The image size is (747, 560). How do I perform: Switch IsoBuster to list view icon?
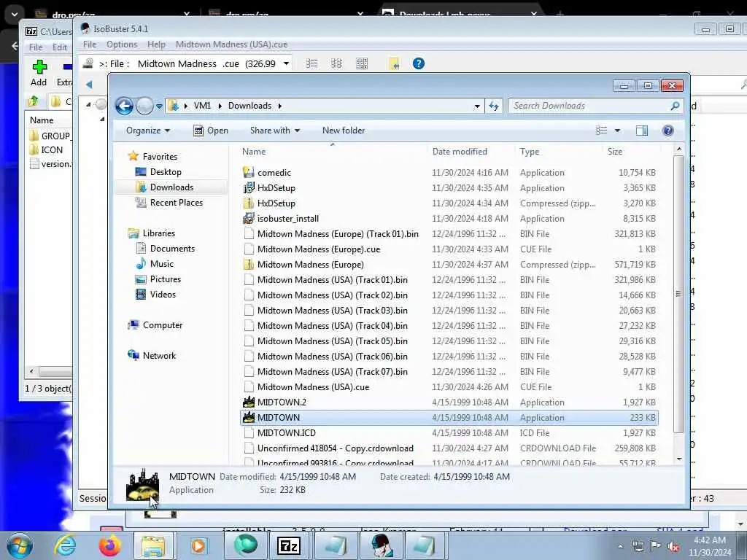coord(311,63)
